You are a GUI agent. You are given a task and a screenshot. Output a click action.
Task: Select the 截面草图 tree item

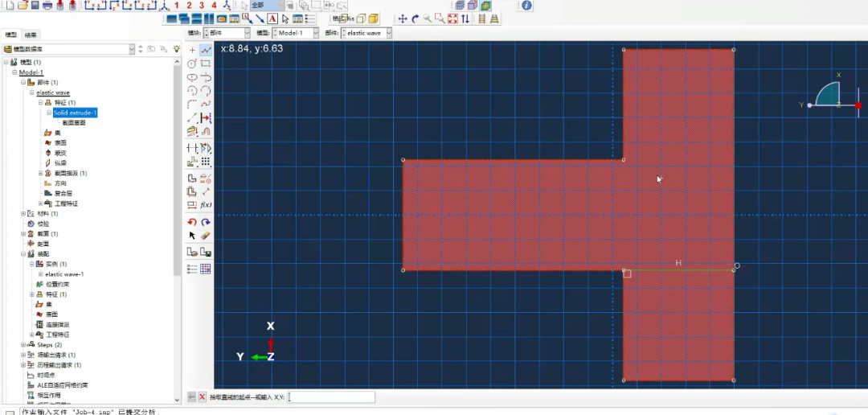[74, 123]
